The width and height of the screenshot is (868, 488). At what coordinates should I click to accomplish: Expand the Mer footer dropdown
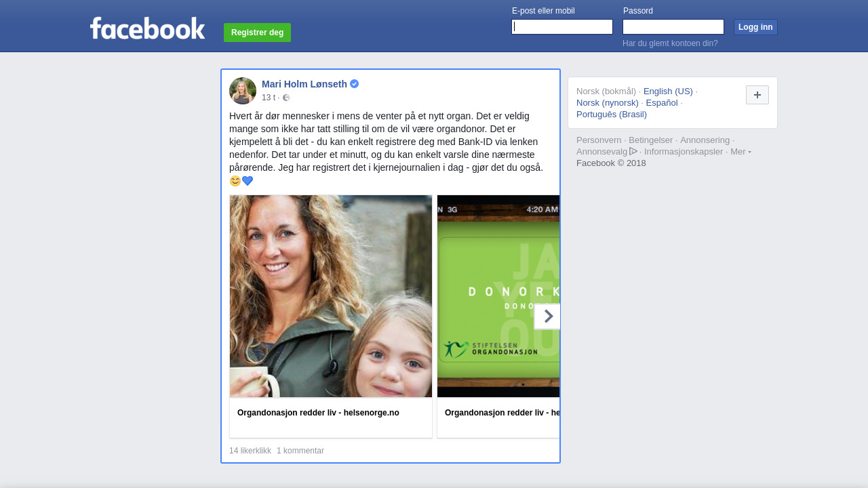pyautogui.click(x=741, y=151)
